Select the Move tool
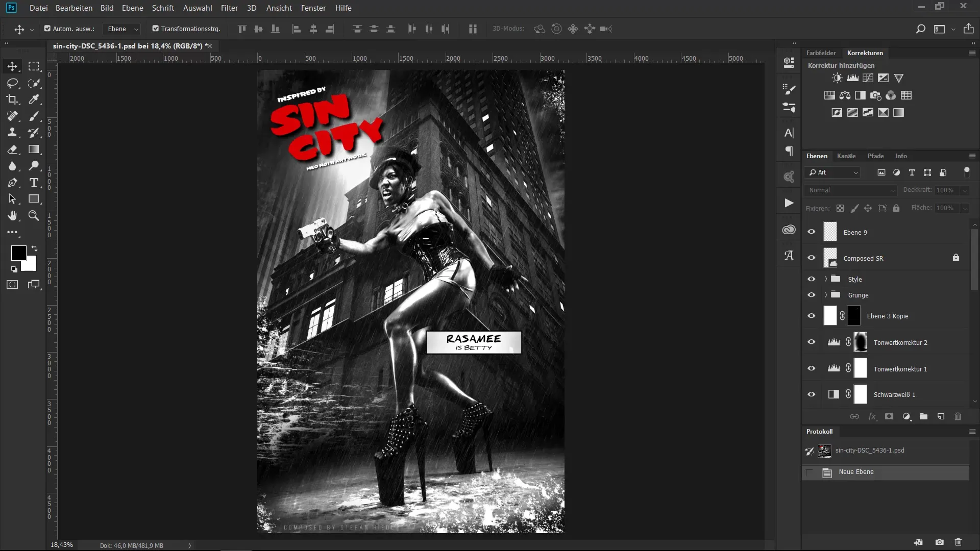The image size is (980, 551). tap(12, 66)
